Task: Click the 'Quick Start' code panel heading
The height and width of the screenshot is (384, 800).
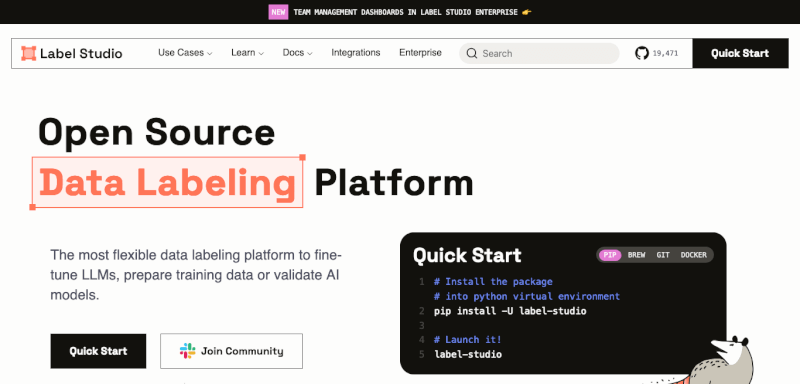Action: pos(467,255)
